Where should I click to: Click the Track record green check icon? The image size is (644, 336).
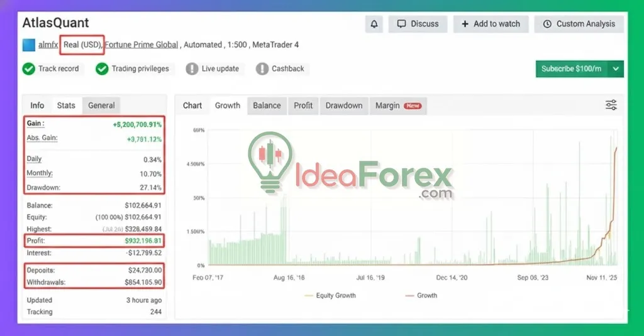29,69
